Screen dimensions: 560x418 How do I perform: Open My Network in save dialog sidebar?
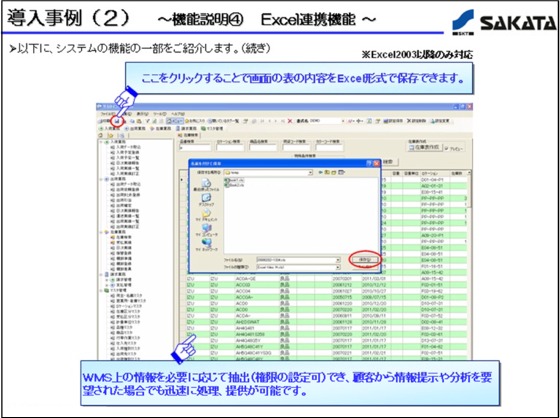[206, 245]
